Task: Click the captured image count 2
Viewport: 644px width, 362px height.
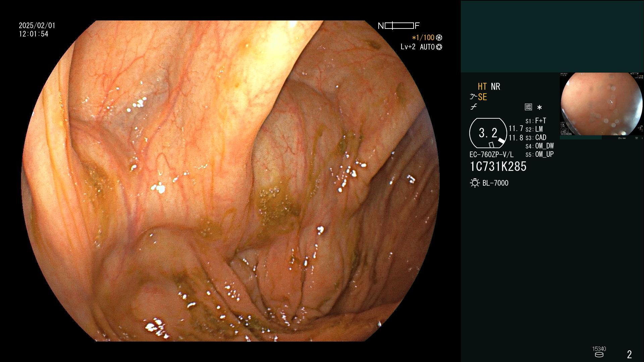Action: pos(630,354)
